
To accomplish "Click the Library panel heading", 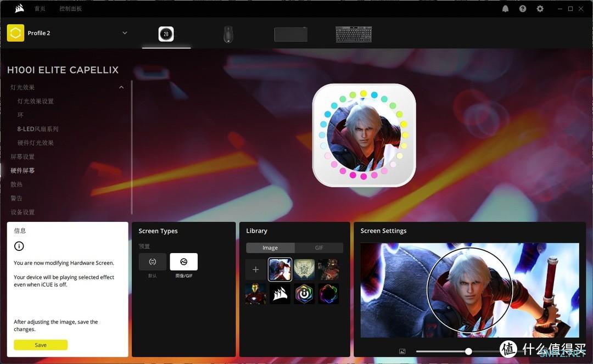I will pyautogui.click(x=257, y=231).
